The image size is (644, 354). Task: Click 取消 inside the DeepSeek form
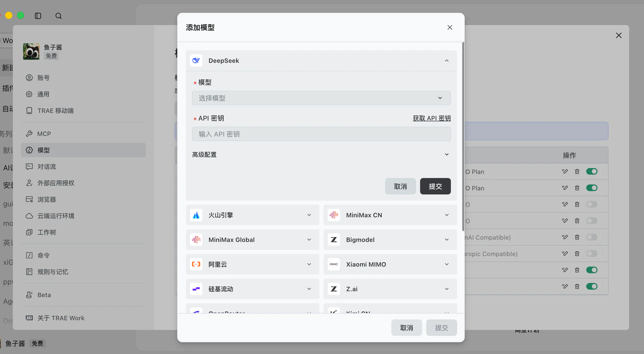point(400,186)
